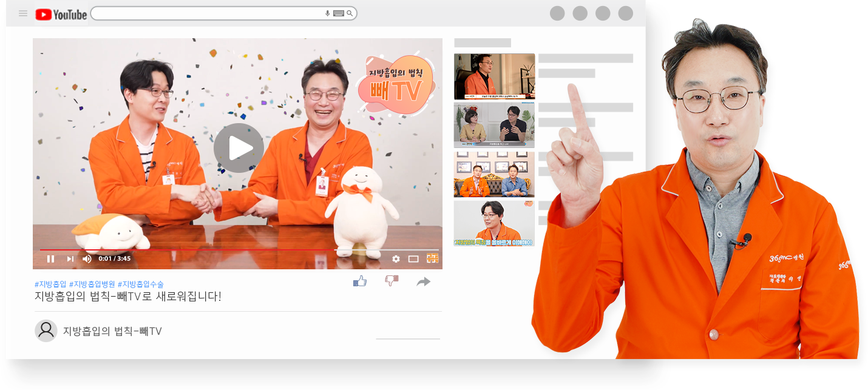
Task: Click the microphone icon in search bar
Action: (328, 13)
